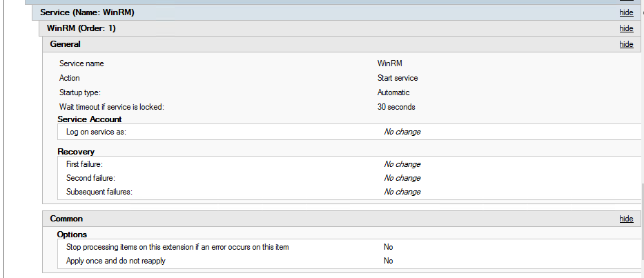644x278 pixels.
Task: Select the 'WinRM' service name value
Action: (x=390, y=63)
